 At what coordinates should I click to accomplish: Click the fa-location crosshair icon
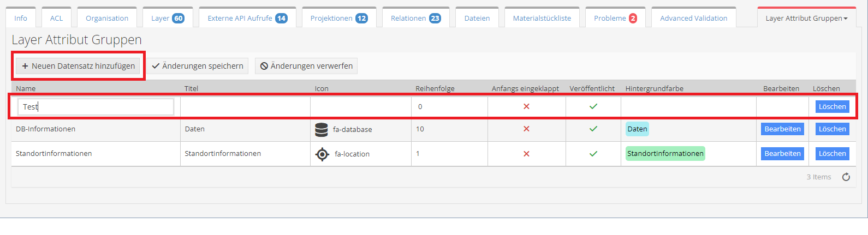322,154
